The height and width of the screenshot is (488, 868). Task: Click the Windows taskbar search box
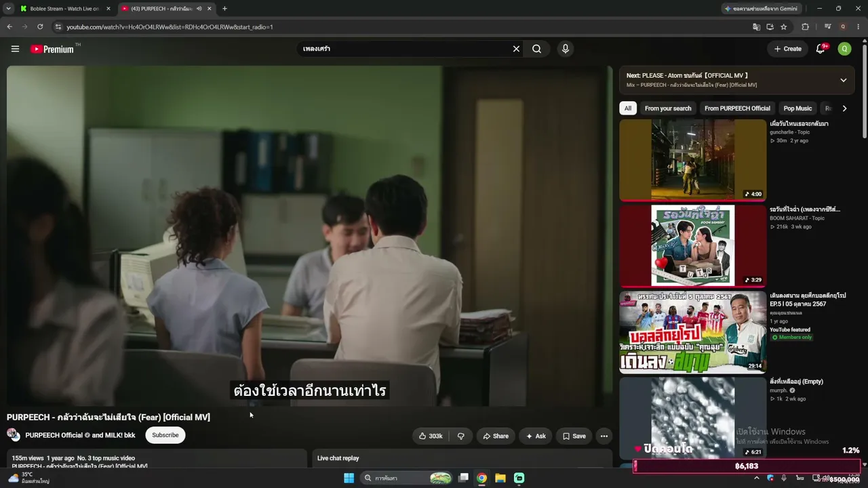406,478
